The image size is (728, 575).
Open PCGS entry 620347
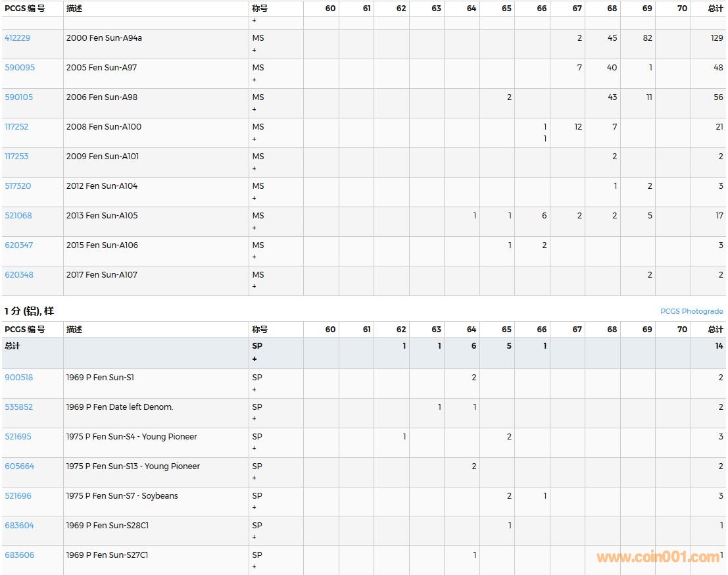(x=19, y=245)
